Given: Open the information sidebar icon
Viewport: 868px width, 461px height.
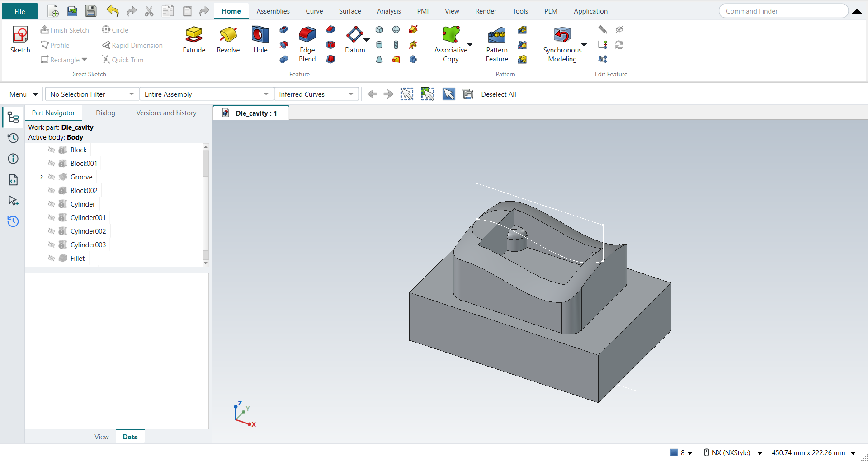Looking at the screenshot, I should point(13,159).
